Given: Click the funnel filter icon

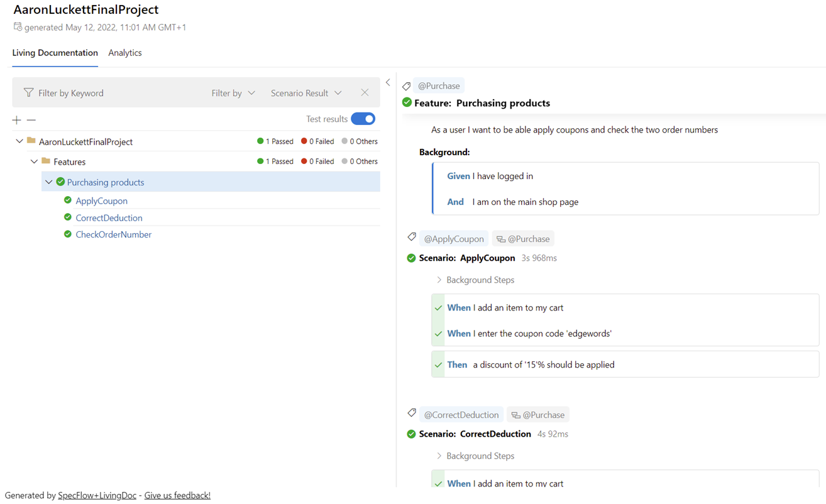Looking at the screenshot, I should pyautogui.click(x=28, y=93).
